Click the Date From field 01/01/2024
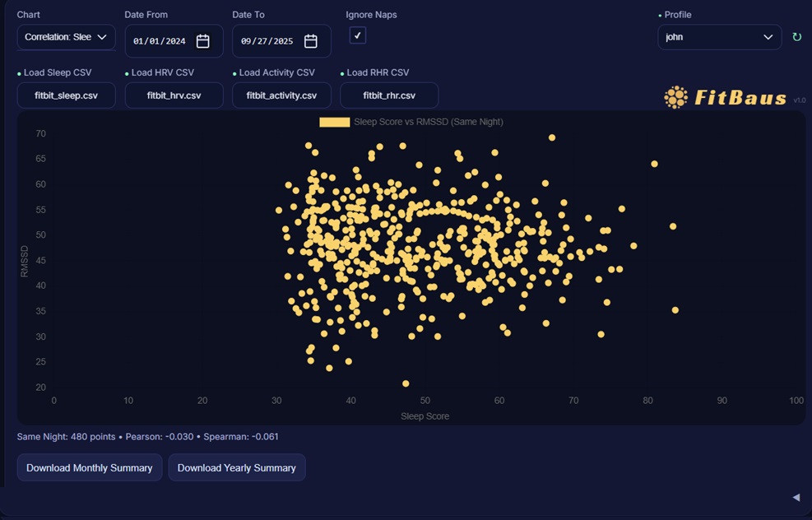Screen dimensions: 812x520 (160, 41)
